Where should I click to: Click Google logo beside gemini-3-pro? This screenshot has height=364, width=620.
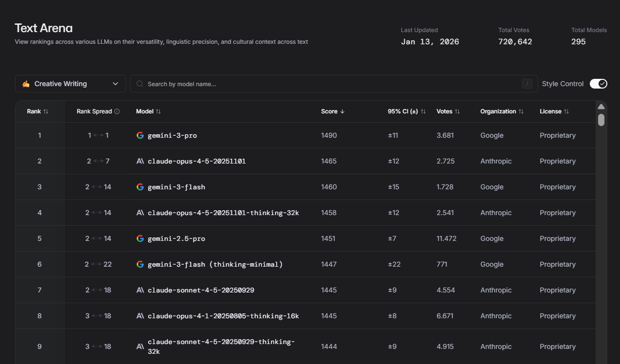tap(140, 135)
